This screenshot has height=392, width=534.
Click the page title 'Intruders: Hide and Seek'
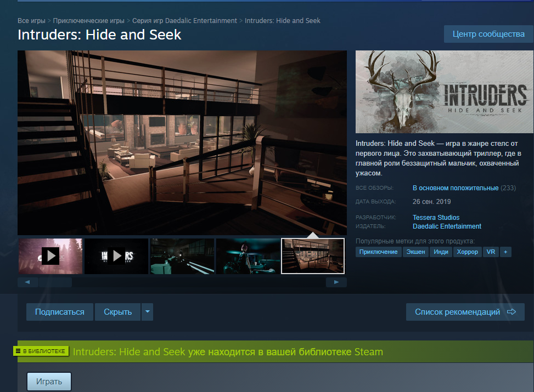(x=99, y=35)
